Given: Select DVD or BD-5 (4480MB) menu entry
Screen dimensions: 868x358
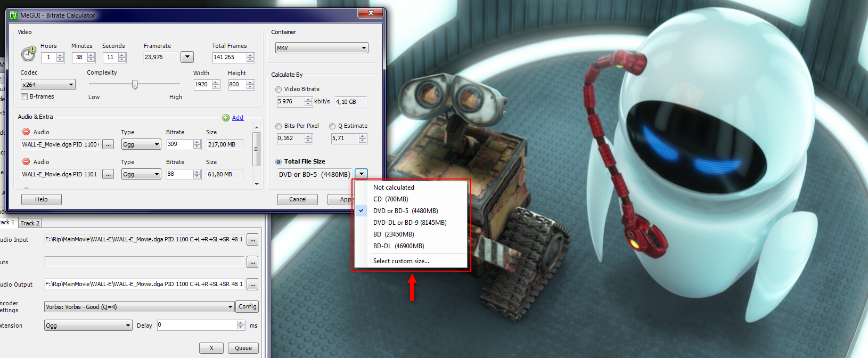Looking at the screenshot, I should (x=406, y=211).
